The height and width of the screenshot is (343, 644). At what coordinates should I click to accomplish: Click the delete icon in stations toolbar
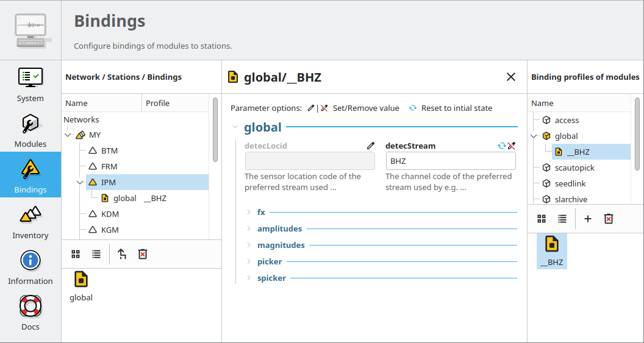pyautogui.click(x=143, y=254)
